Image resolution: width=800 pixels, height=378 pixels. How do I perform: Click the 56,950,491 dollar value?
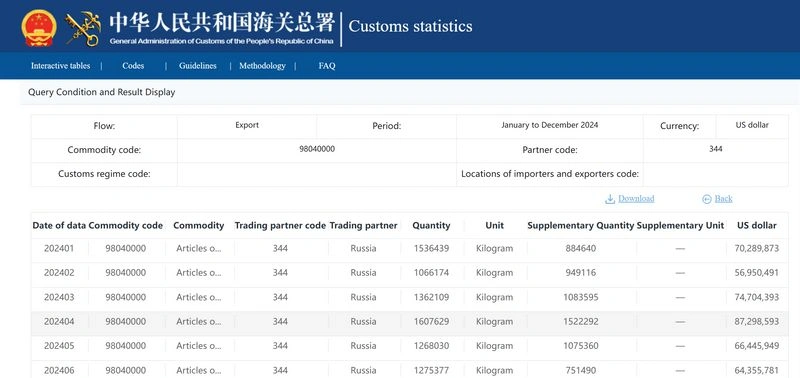coord(757,273)
